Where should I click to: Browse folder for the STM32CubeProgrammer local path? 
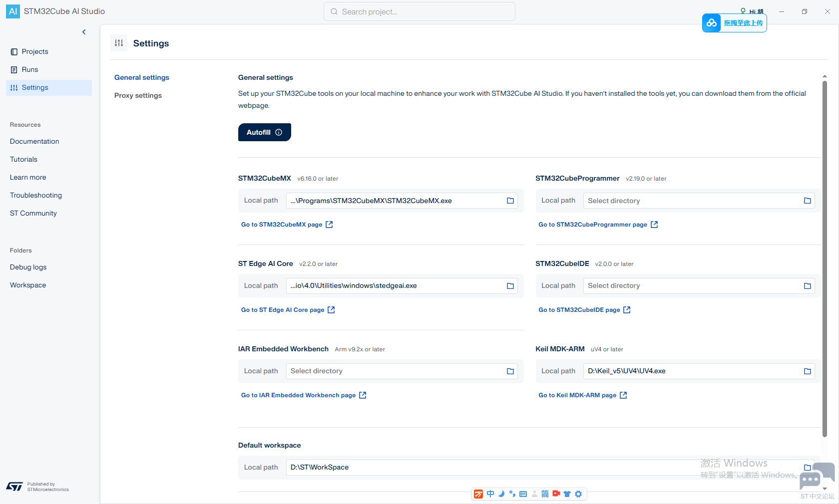tap(808, 201)
